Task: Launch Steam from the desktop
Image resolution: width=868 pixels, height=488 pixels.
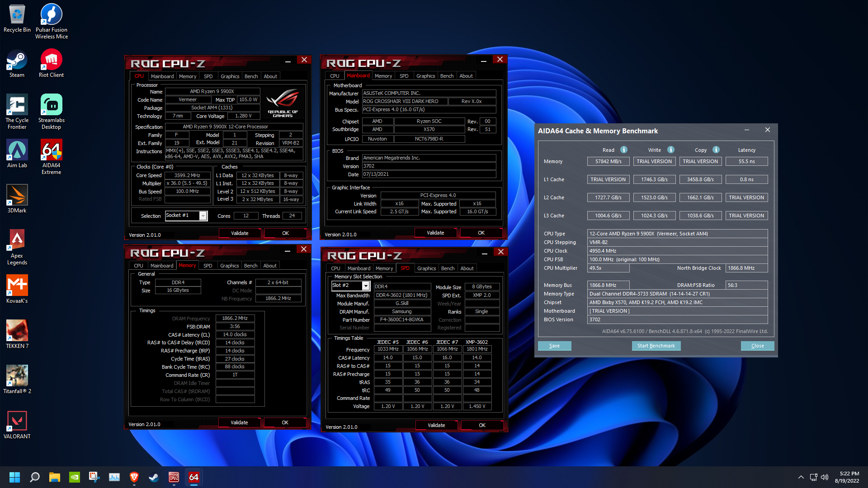Action: tap(17, 63)
